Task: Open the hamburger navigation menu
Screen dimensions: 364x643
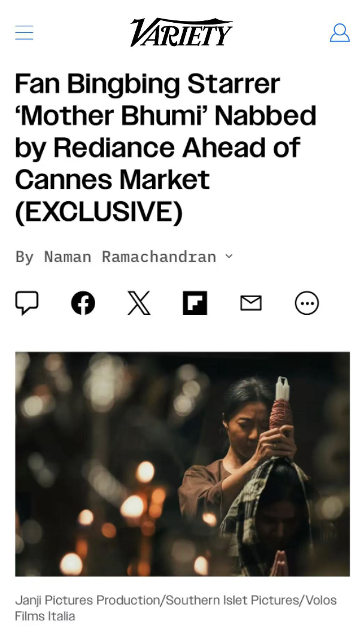Action: tap(24, 32)
